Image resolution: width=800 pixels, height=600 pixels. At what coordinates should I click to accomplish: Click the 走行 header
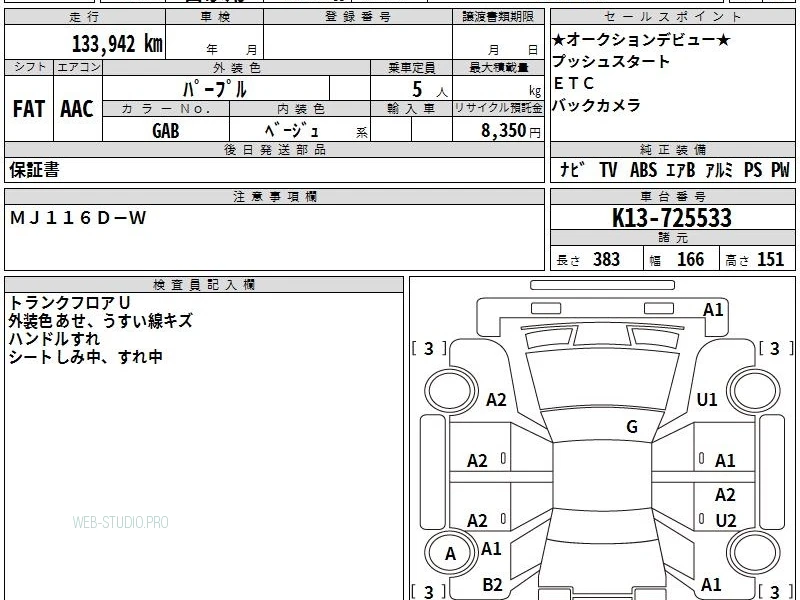(x=85, y=17)
